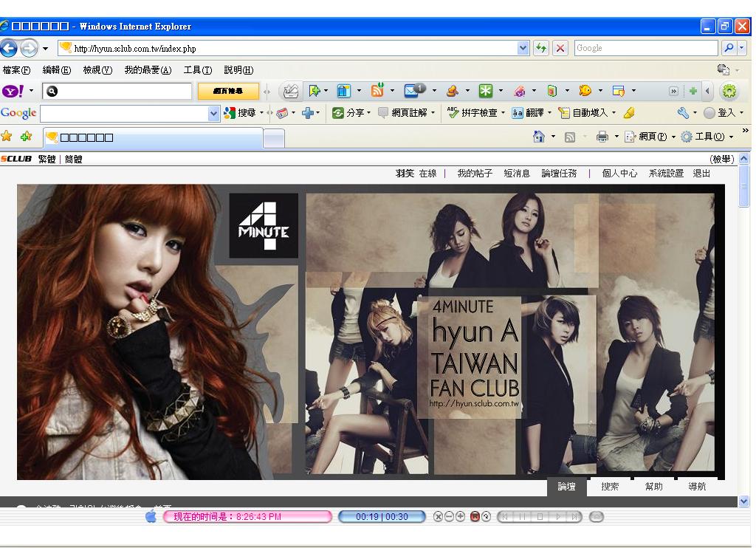
Task: Click the Google logo on Google toolbar
Action: pyautogui.click(x=18, y=113)
